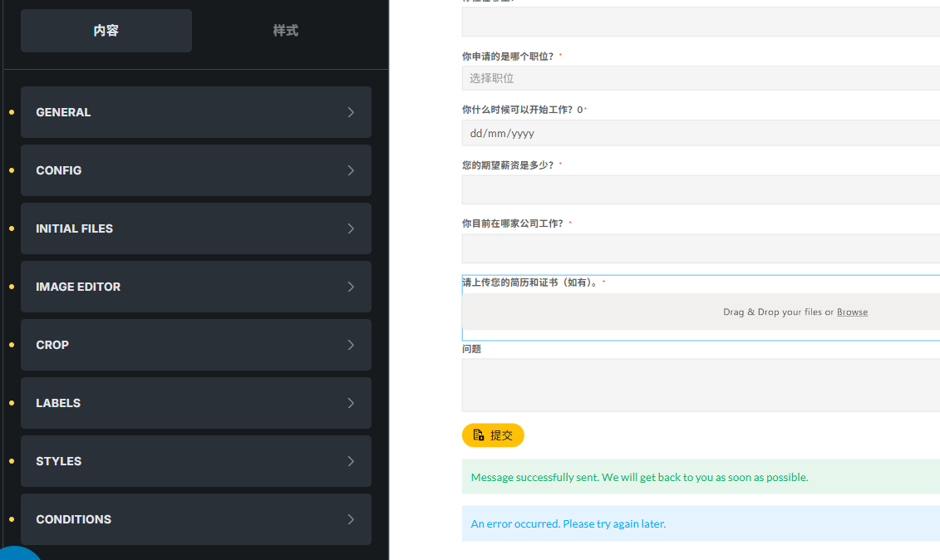940x560 pixels.
Task: Click the expected salary input field
Action: click(700, 189)
